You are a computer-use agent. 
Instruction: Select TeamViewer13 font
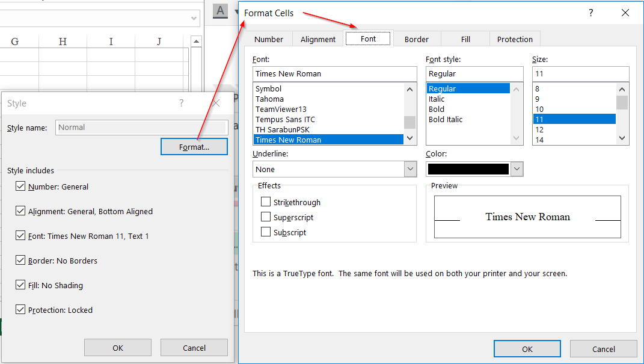click(328, 110)
